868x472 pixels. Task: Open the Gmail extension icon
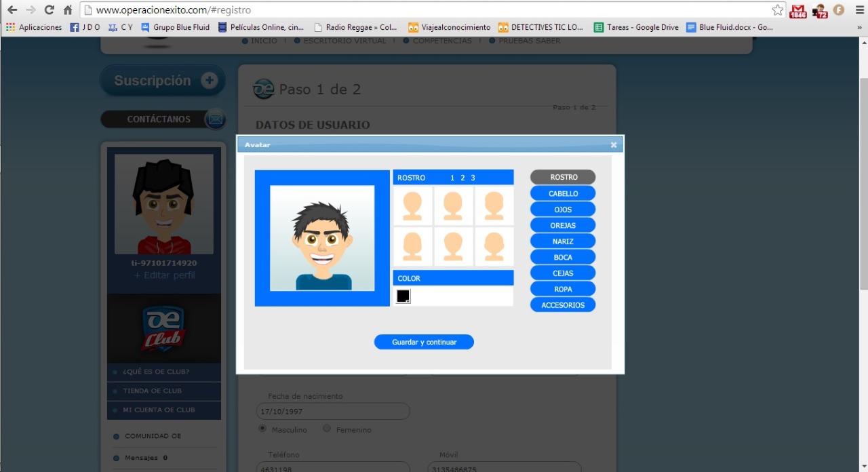coord(798,10)
